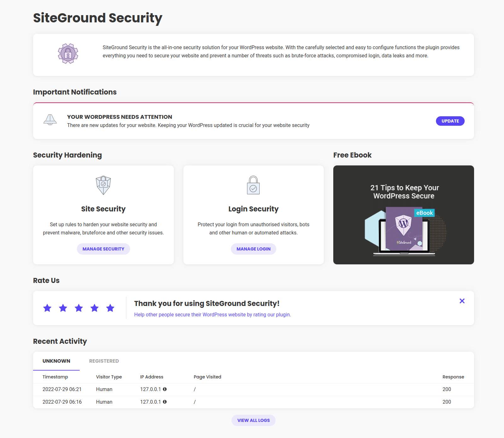Open IP info icon for 06:21 entry
This screenshot has height=438, width=504.
165,389
